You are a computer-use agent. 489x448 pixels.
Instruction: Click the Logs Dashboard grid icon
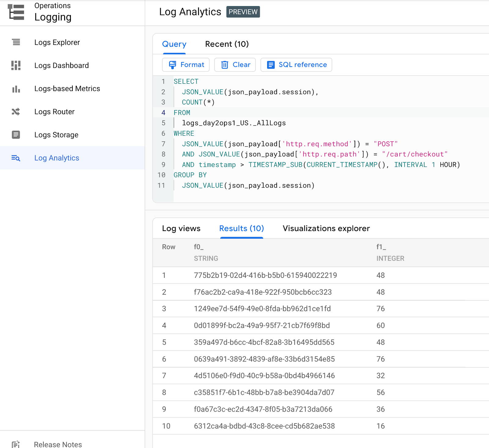[x=16, y=65]
